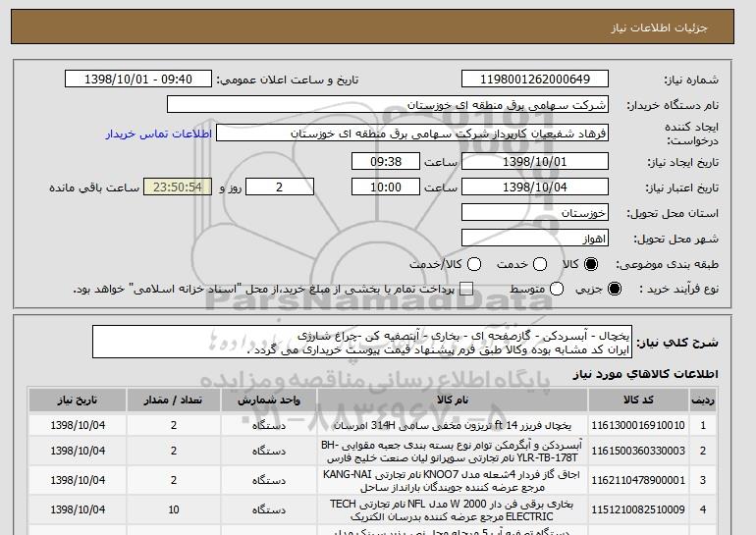Click item code 1161500360330003
This screenshot has width=756, height=535.
tap(638, 451)
